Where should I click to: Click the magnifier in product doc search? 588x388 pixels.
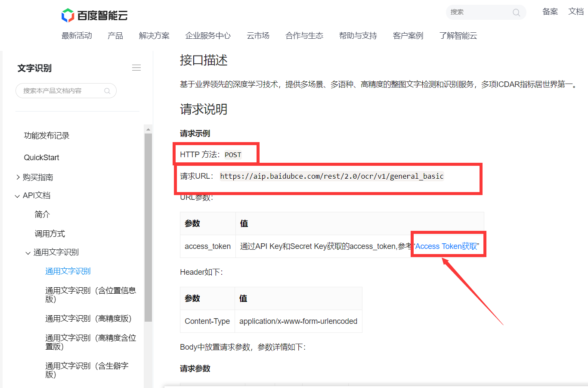coord(107,91)
